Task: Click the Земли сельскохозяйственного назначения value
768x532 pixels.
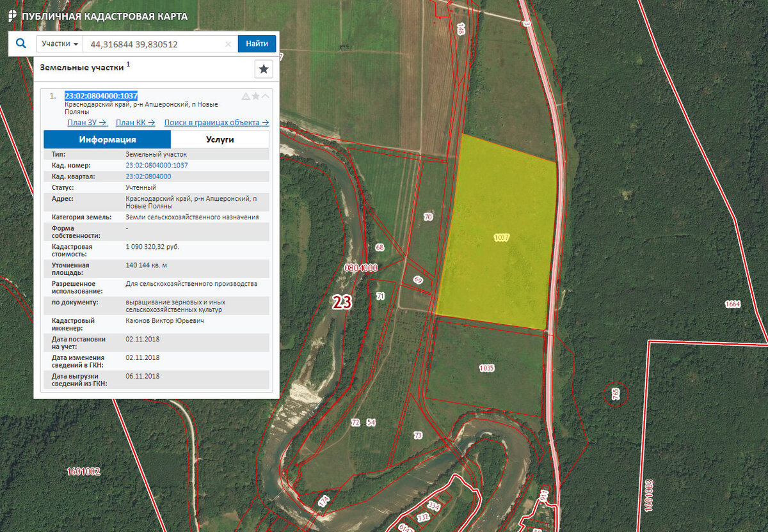Action: [x=192, y=217]
